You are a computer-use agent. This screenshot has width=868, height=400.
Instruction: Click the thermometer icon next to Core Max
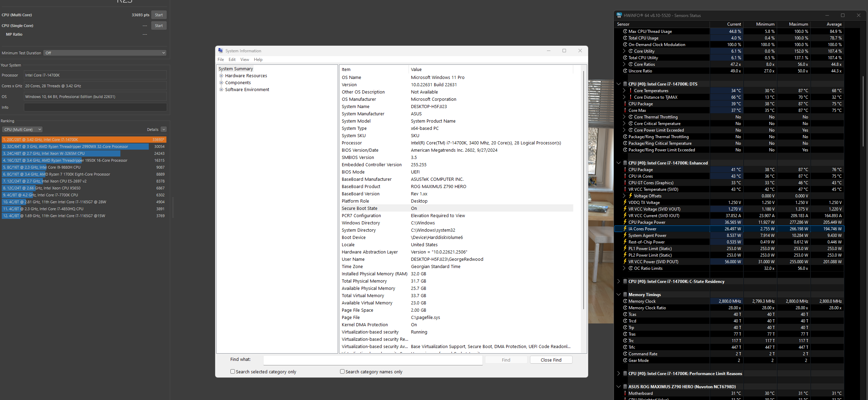[x=625, y=110]
